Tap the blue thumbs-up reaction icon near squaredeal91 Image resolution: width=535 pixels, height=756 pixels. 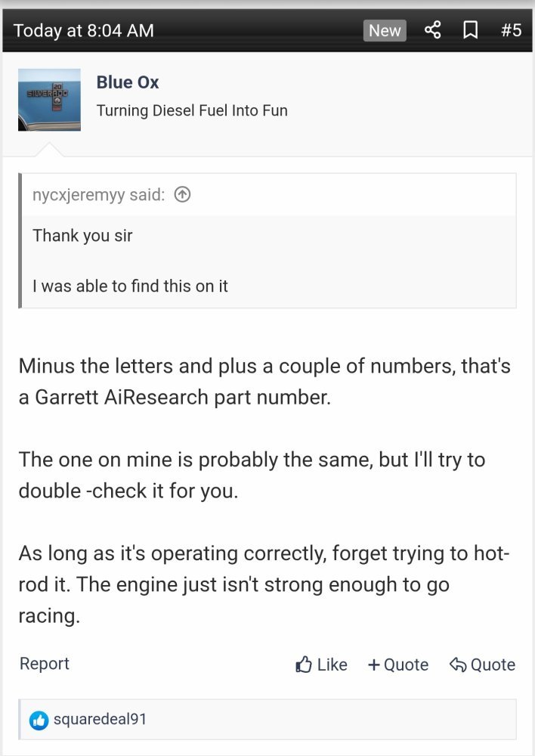[x=39, y=720]
